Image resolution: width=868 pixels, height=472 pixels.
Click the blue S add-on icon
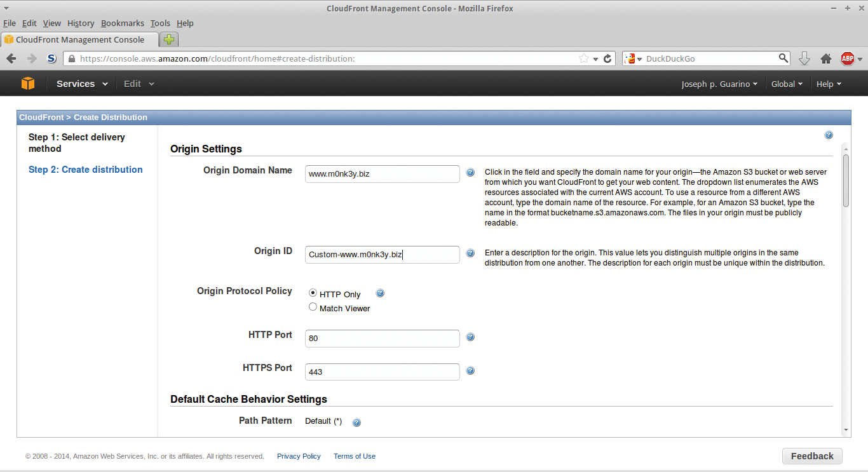tap(52, 58)
